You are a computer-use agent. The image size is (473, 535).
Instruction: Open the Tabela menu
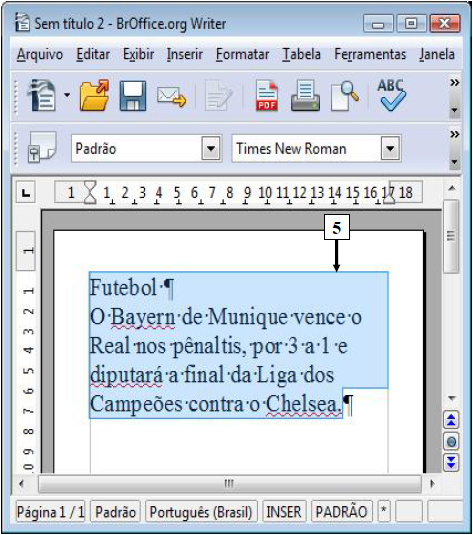point(301,54)
